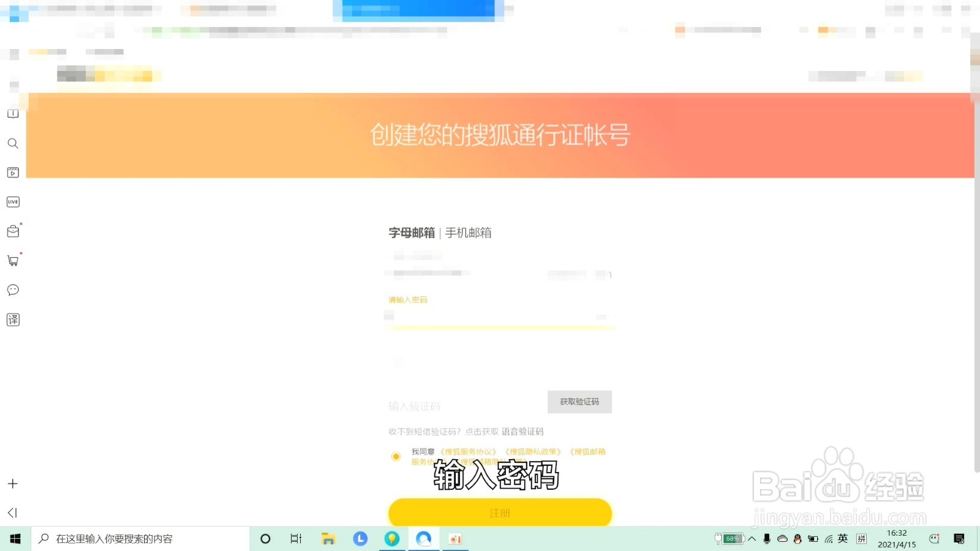Switch to the 手机邮箱 tab

coord(469,233)
